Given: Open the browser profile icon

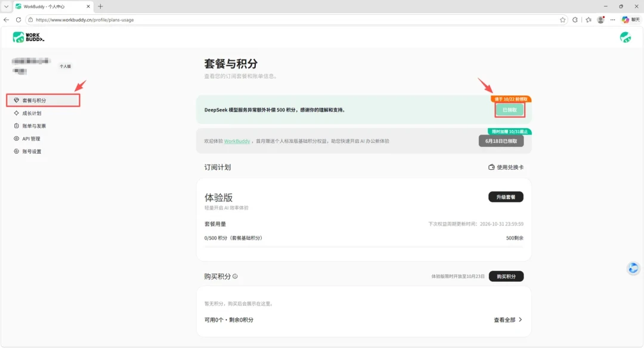Looking at the screenshot, I should click(601, 20).
